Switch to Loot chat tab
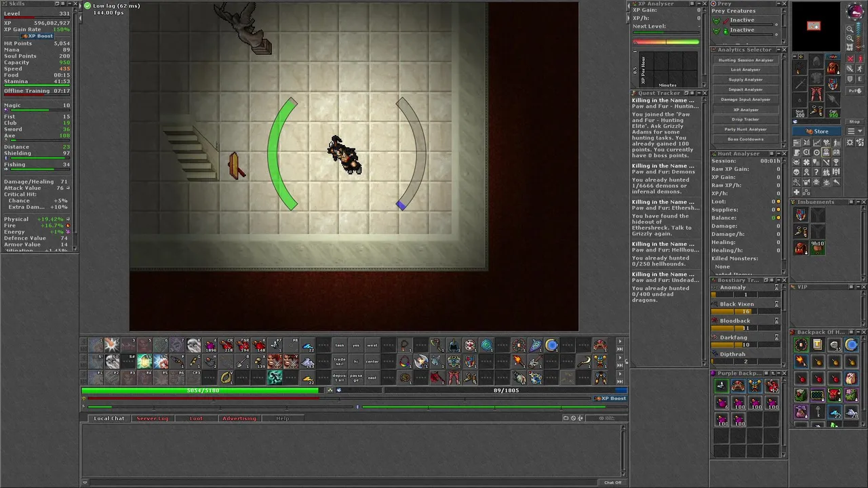The image size is (868, 488). 196,418
